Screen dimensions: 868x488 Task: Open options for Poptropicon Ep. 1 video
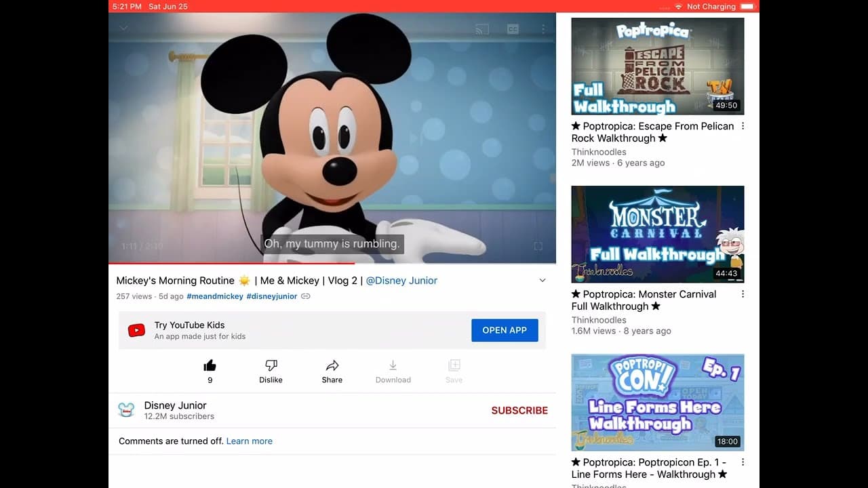click(743, 462)
